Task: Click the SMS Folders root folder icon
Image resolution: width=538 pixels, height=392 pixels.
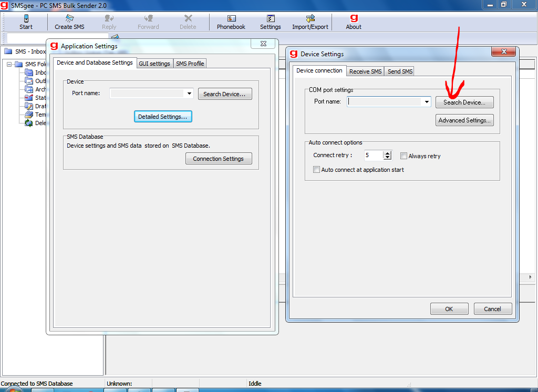Action: click(x=19, y=64)
